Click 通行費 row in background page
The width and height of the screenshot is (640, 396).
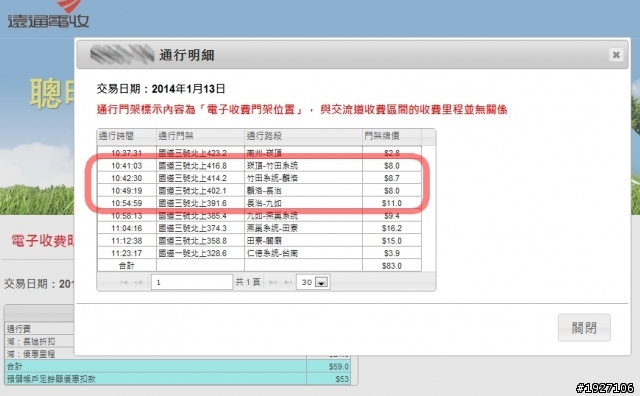39,329
